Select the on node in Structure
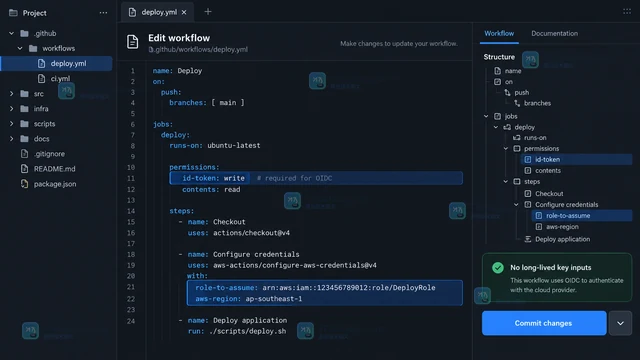 tap(509, 82)
